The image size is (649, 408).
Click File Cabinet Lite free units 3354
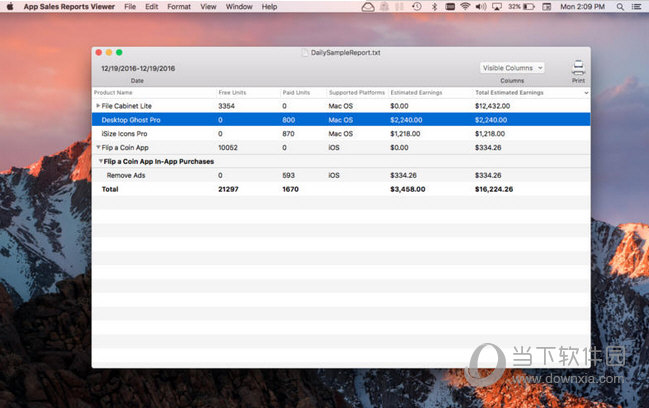pyautogui.click(x=226, y=106)
